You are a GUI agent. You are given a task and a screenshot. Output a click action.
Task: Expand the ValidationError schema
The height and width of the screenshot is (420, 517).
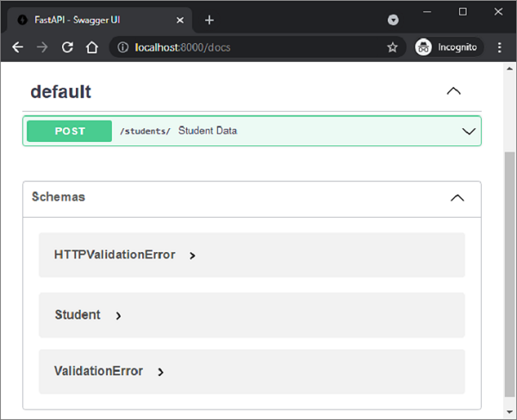(161, 372)
